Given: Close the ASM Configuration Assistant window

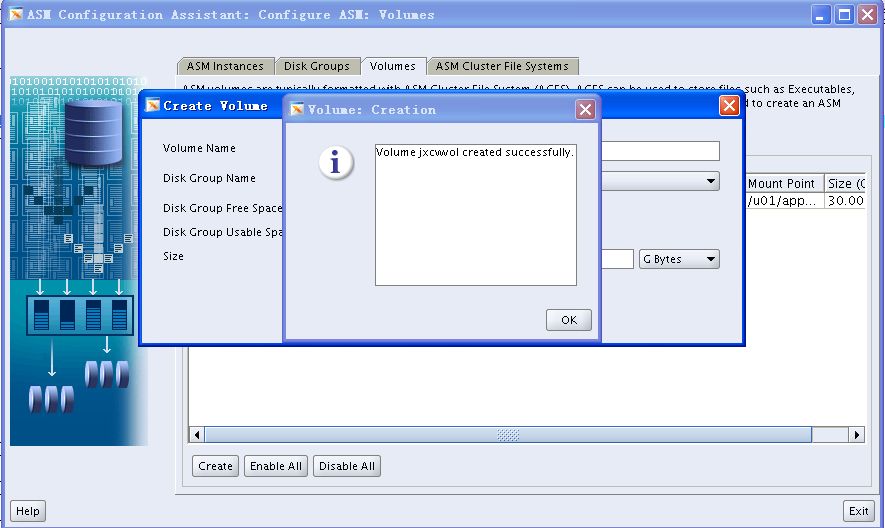Looking at the screenshot, I should (868, 14).
